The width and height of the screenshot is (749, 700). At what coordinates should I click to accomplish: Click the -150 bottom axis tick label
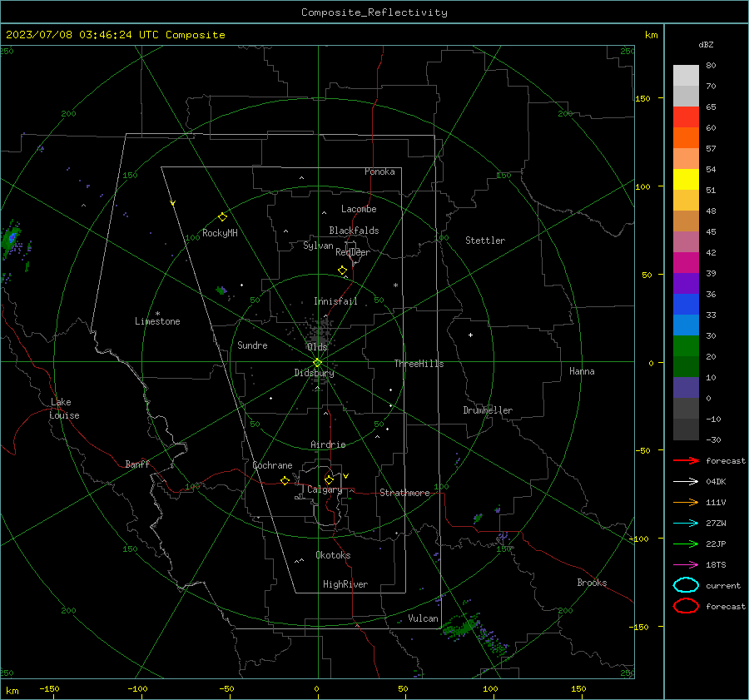[49, 688]
